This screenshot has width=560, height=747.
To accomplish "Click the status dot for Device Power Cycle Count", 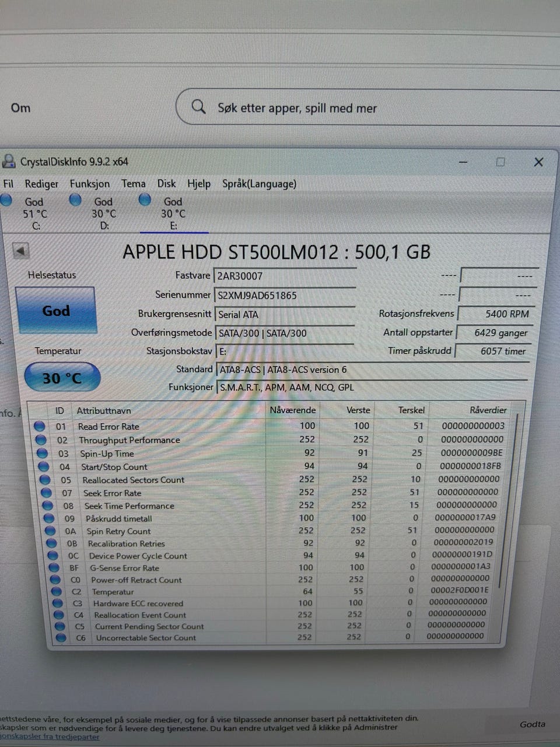I will [x=53, y=556].
